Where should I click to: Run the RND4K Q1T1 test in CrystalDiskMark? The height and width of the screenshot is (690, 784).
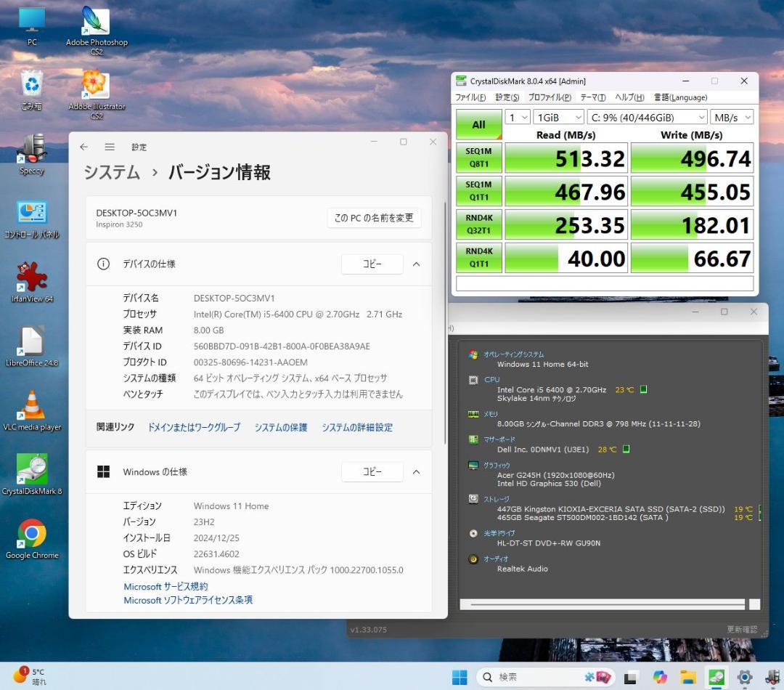[478, 258]
